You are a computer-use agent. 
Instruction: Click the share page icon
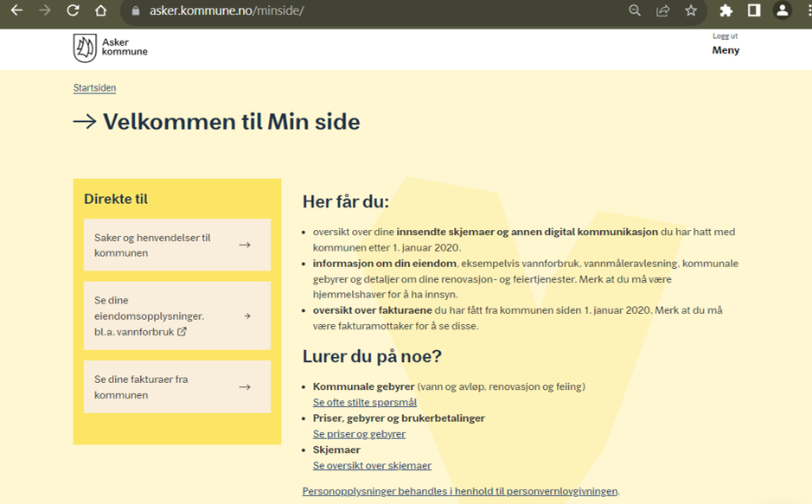point(663,11)
